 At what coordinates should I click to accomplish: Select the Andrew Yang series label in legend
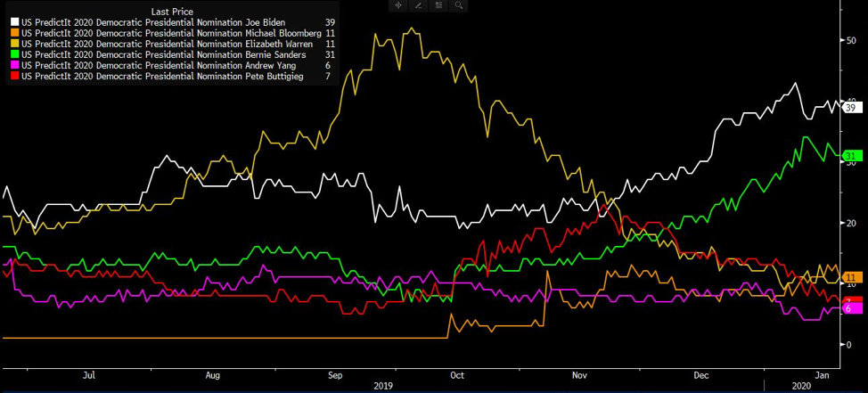pos(159,65)
